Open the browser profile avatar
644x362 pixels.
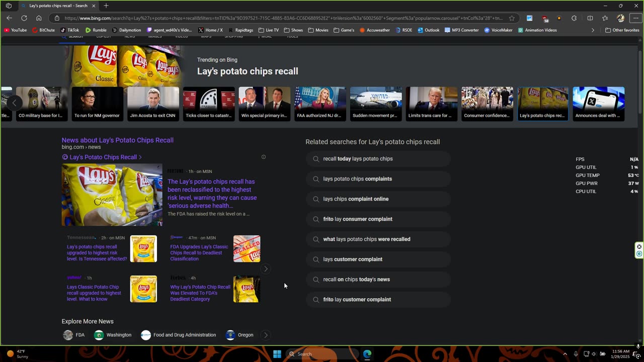click(620, 18)
